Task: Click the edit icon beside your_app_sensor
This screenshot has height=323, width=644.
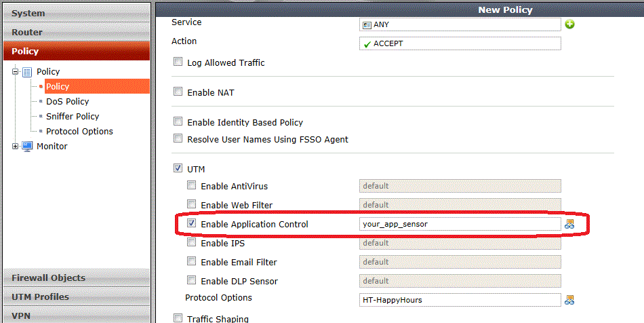Action: 570,224
